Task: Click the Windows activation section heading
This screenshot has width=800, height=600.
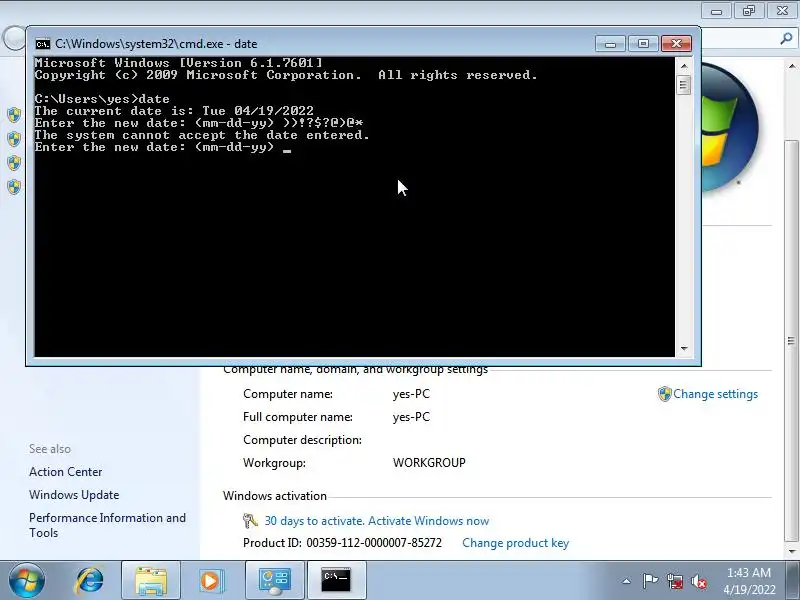Action: click(274, 496)
